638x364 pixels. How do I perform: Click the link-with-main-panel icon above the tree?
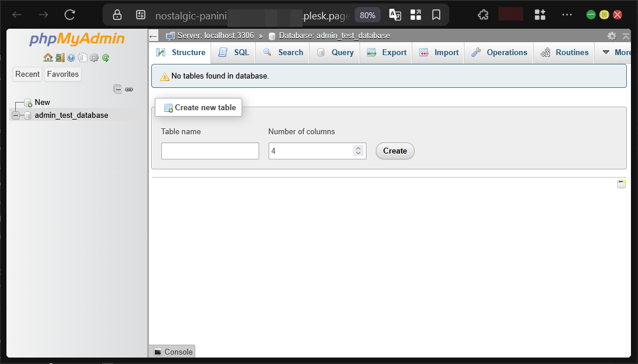coord(128,89)
